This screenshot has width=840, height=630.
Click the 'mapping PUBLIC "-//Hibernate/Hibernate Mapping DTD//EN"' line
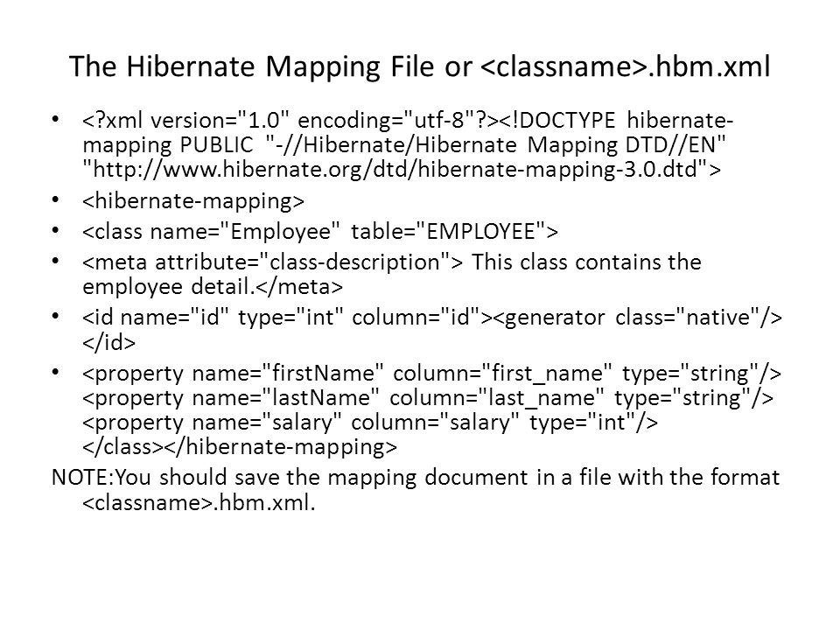coord(404,144)
